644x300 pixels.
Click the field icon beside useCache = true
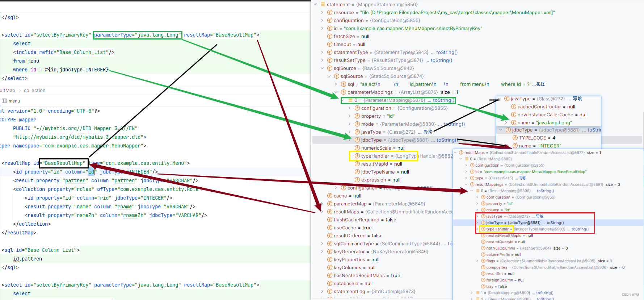tap(330, 228)
